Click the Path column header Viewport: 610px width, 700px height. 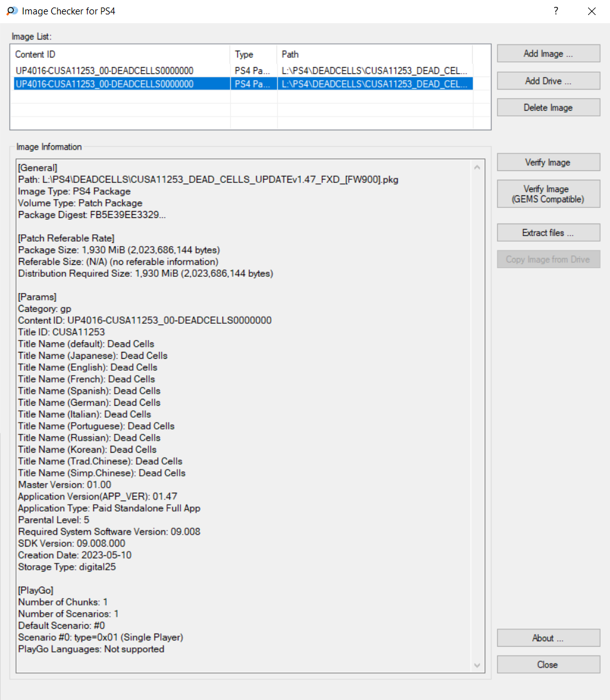pos(375,54)
